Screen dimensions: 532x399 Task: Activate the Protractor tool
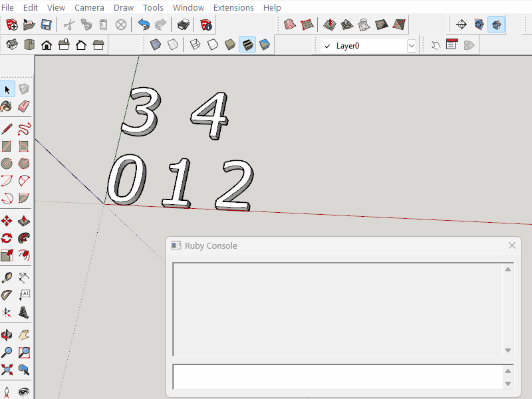coord(7,295)
